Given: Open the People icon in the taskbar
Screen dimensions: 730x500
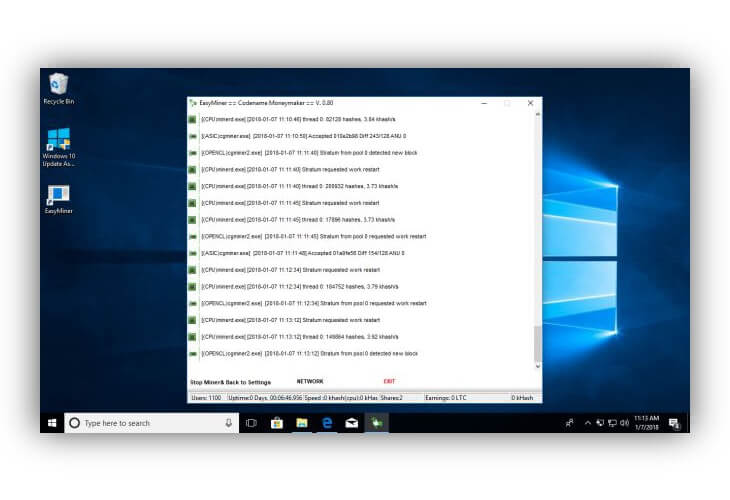Looking at the screenshot, I should coord(569,423).
